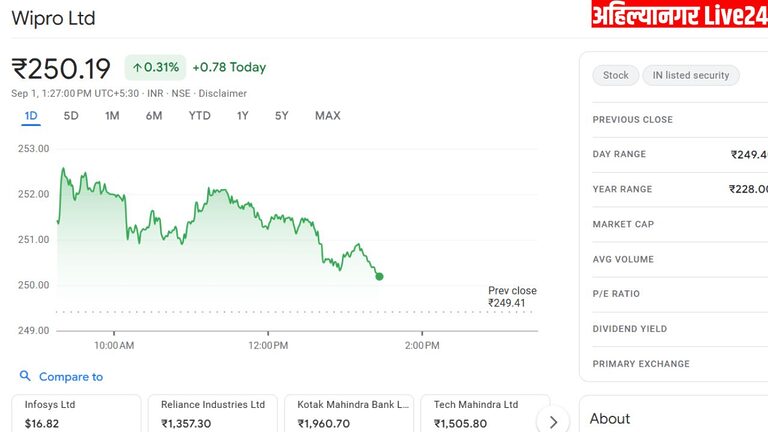Select the 1D time range tab
The width and height of the screenshot is (768, 432).
[31, 116]
